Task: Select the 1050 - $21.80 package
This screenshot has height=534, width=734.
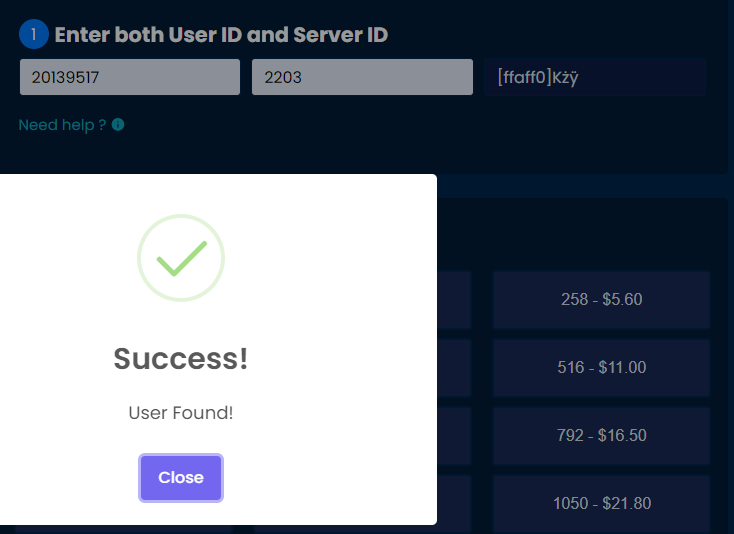Action: [601, 503]
